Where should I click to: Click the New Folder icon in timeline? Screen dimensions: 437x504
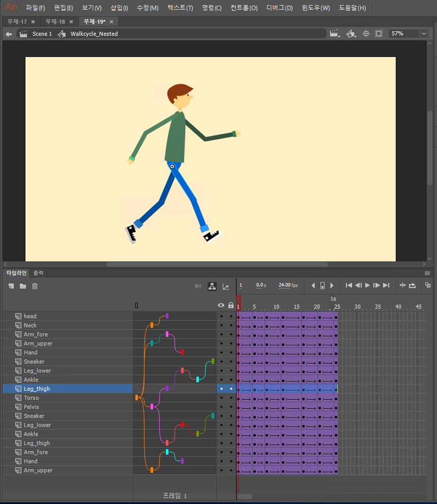coord(23,286)
